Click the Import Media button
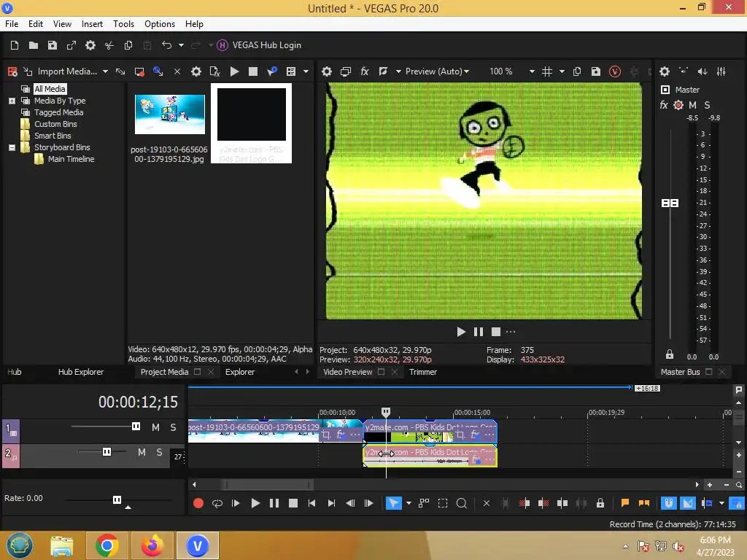 click(x=61, y=71)
